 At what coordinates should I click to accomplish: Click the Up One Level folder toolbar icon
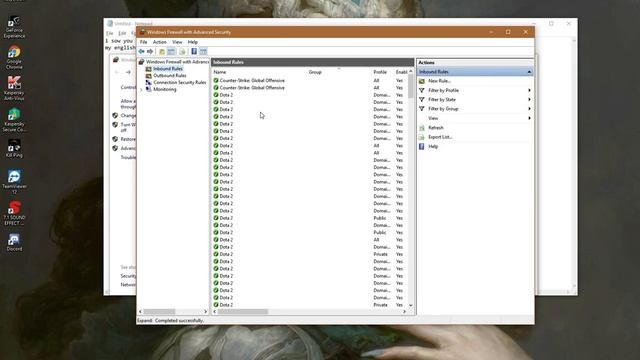pos(162,51)
